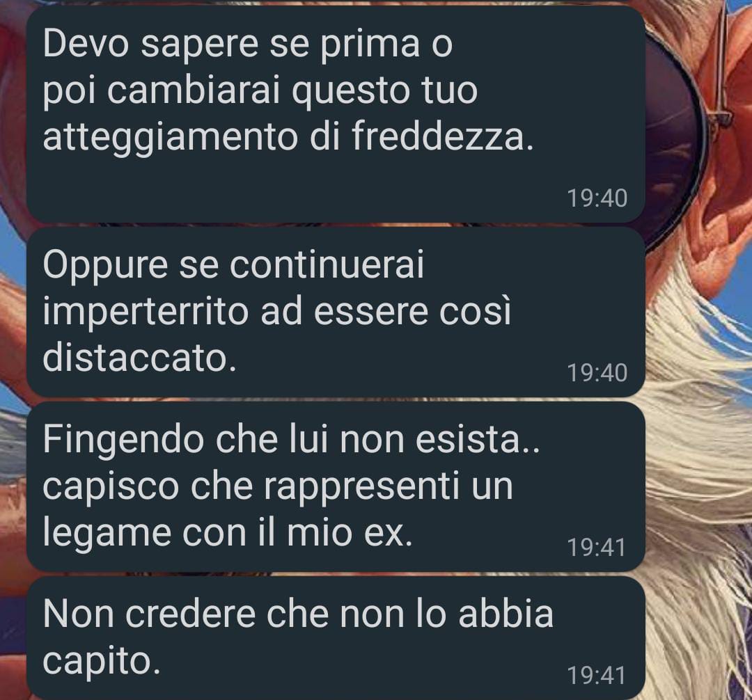The width and height of the screenshot is (752, 700).
Task: Tap the "Non credere che non lo abbia" message
Action: tap(336, 637)
